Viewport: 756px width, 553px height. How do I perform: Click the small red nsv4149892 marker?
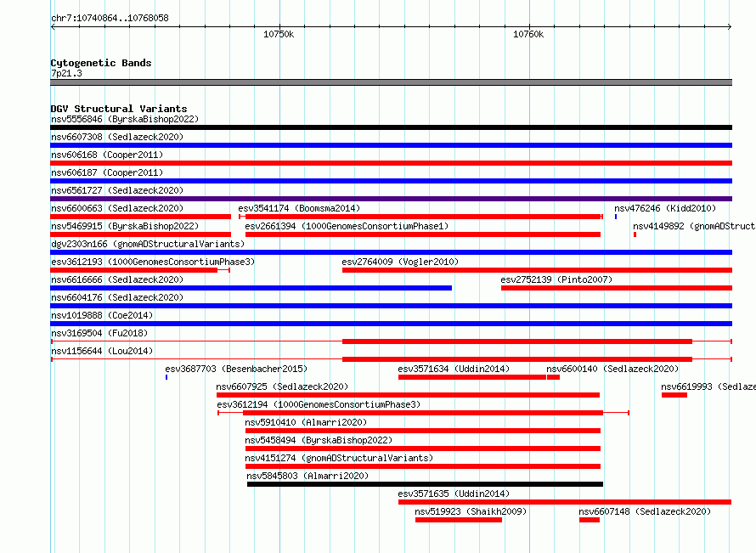click(635, 234)
